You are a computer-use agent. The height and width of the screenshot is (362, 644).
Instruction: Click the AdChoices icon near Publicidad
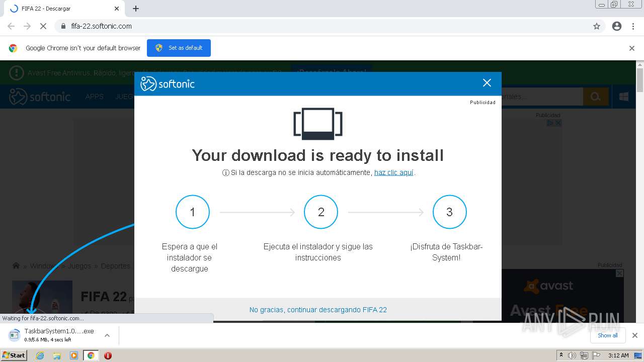pos(550,123)
